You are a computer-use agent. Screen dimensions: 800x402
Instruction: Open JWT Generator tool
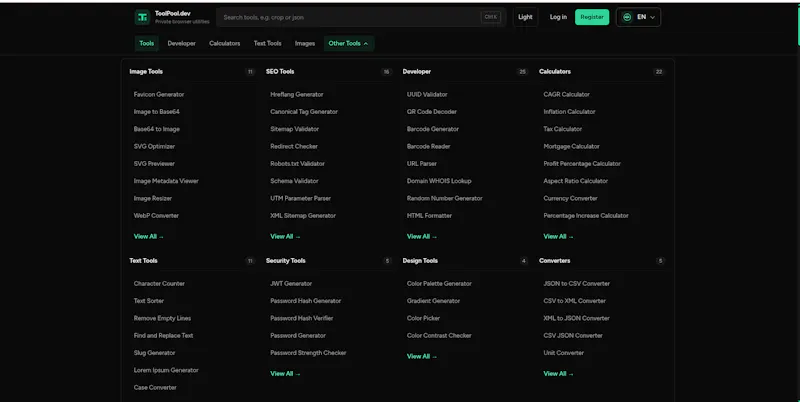(x=291, y=284)
